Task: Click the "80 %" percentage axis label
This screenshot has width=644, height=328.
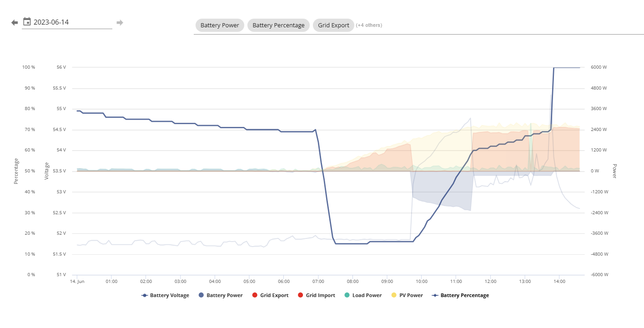Action: [x=30, y=109]
